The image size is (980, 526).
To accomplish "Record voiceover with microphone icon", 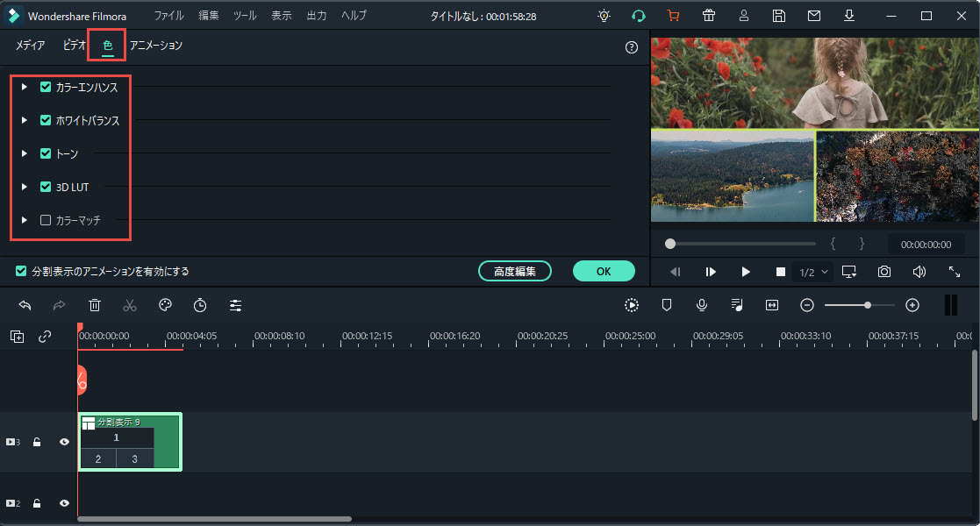I will point(702,305).
